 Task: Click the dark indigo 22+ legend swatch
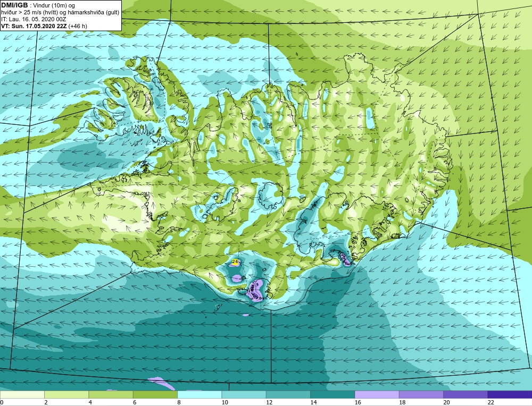click(x=510, y=394)
